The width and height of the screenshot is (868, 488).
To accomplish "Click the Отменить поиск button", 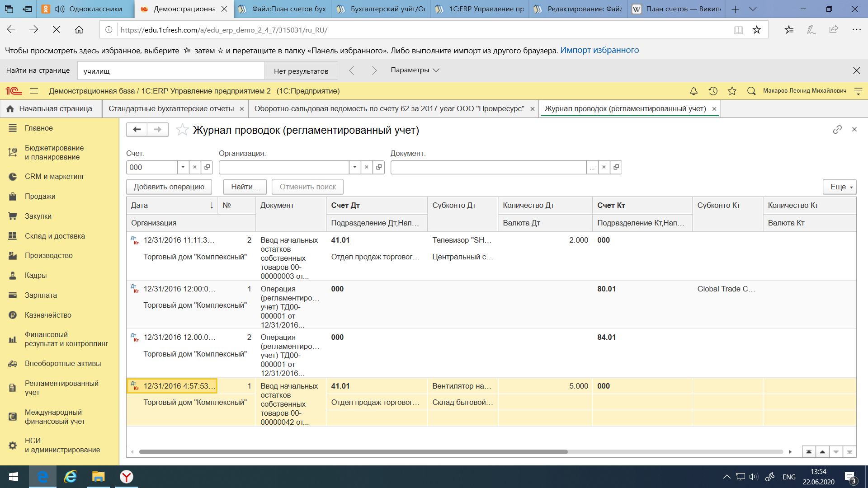I will [x=308, y=187].
